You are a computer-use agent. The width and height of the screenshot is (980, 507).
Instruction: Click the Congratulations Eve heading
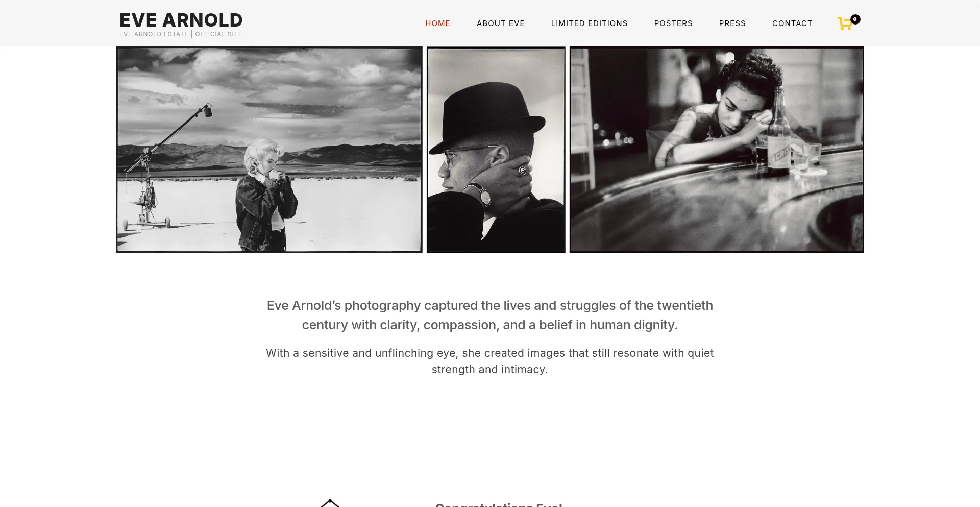pos(499,504)
